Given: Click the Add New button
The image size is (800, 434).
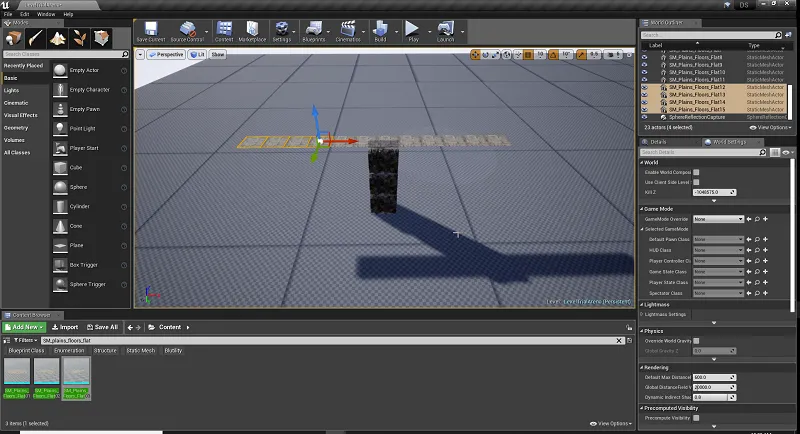Looking at the screenshot, I should [24, 327].
